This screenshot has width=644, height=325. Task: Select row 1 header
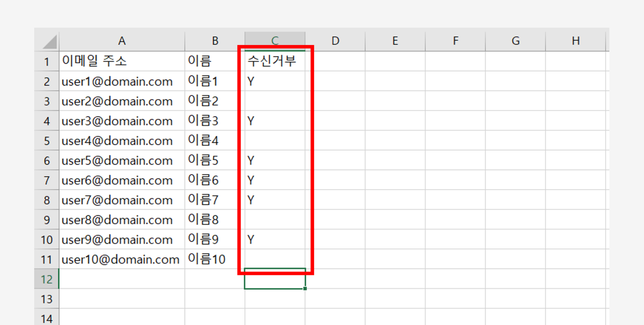tap(47, 61)
